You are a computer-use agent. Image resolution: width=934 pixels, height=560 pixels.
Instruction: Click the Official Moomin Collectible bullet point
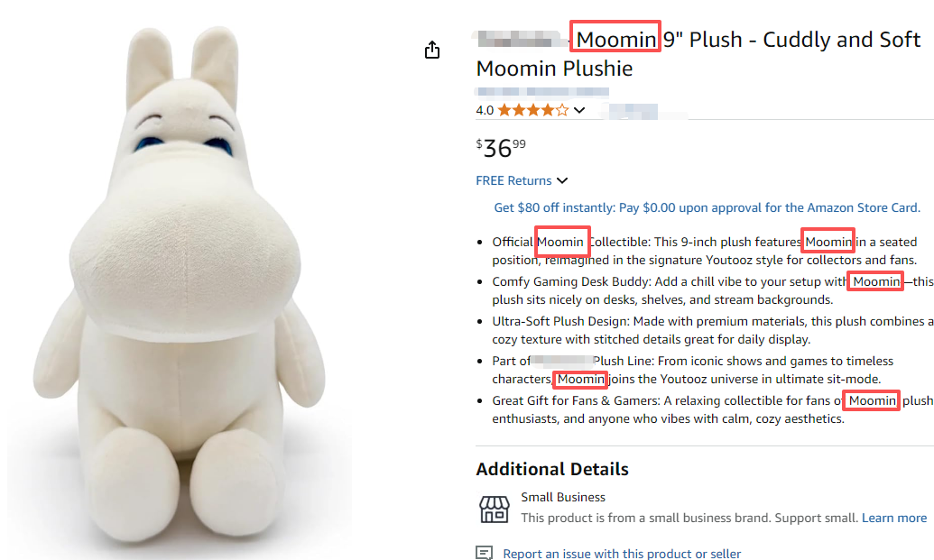[x=705, y=251]
